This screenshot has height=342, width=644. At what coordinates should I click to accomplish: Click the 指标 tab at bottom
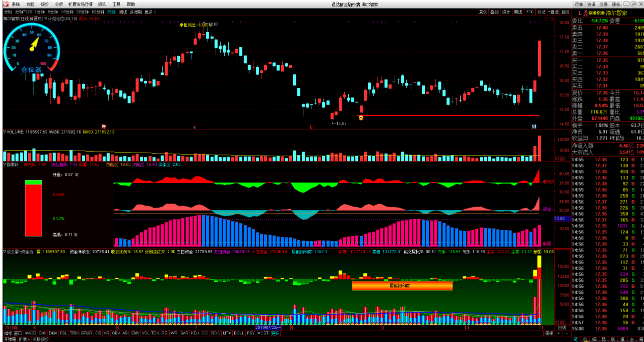point(8,332)
